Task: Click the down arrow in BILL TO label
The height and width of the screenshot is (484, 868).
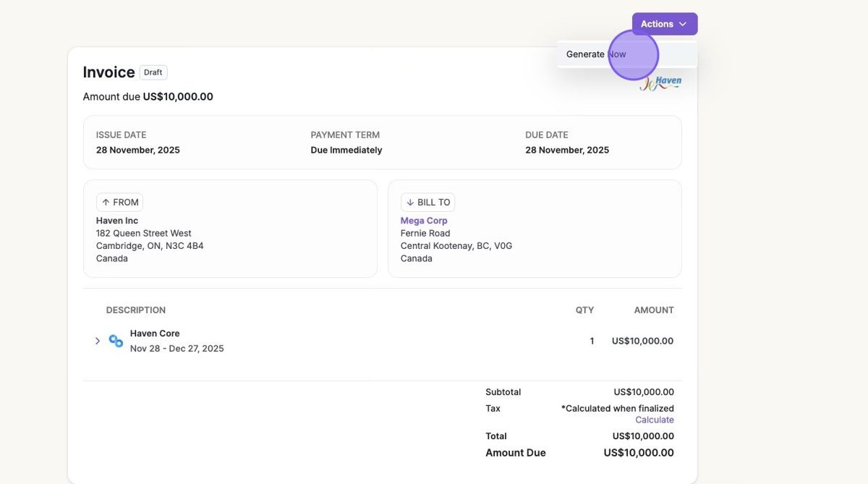Action: tap(410, 203)
